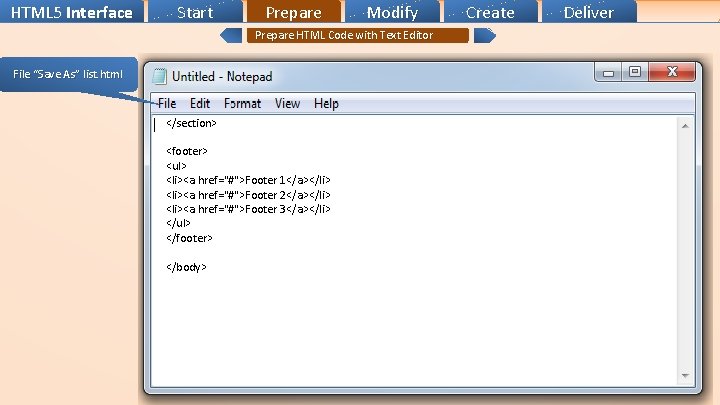720x405 pixels.
Task: Minimize the Notepad window
Action: 608,73
